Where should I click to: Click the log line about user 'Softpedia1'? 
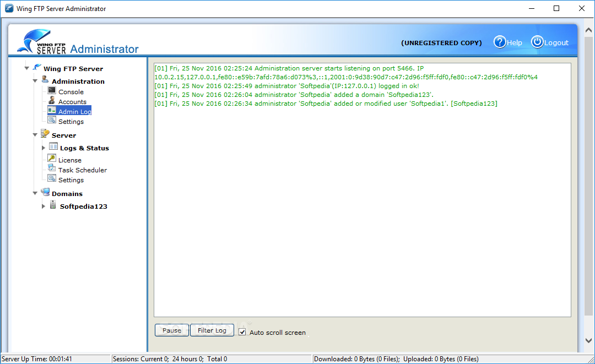pyautogui.click(x=326, y=104)
